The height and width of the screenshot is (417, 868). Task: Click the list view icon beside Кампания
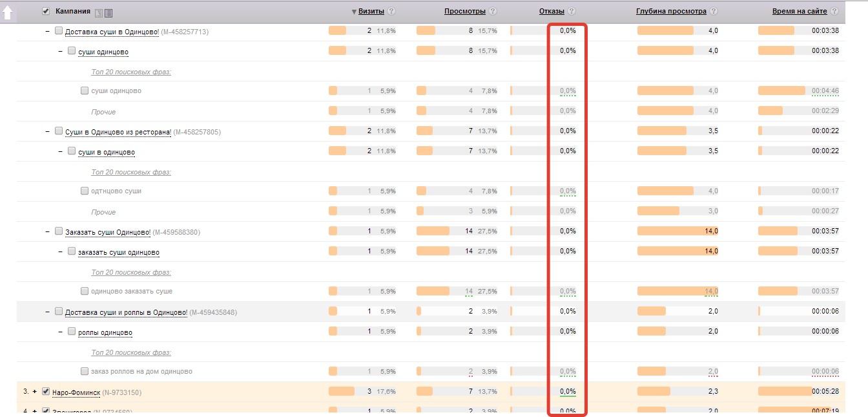click(x=108, y=13)
